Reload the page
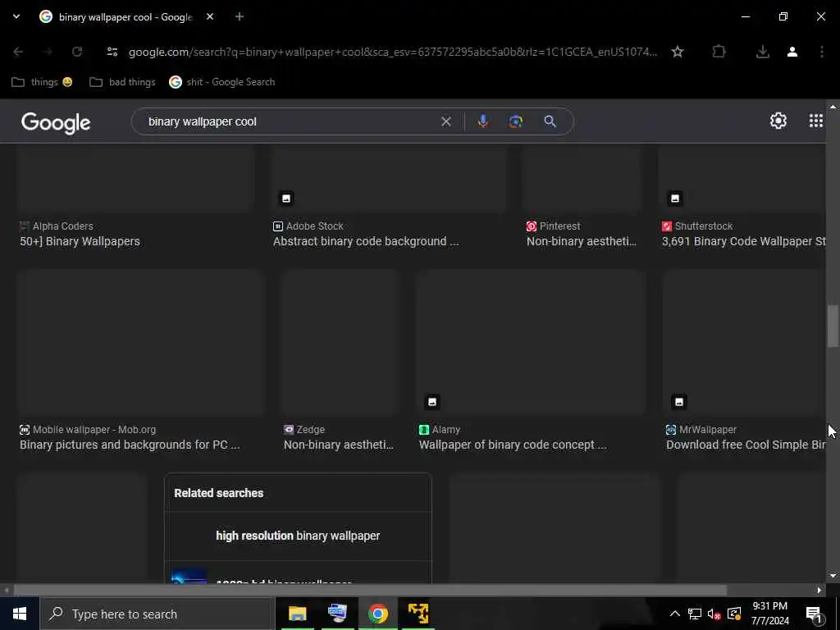This screenshot has height=630, width=840. (77, 52)
